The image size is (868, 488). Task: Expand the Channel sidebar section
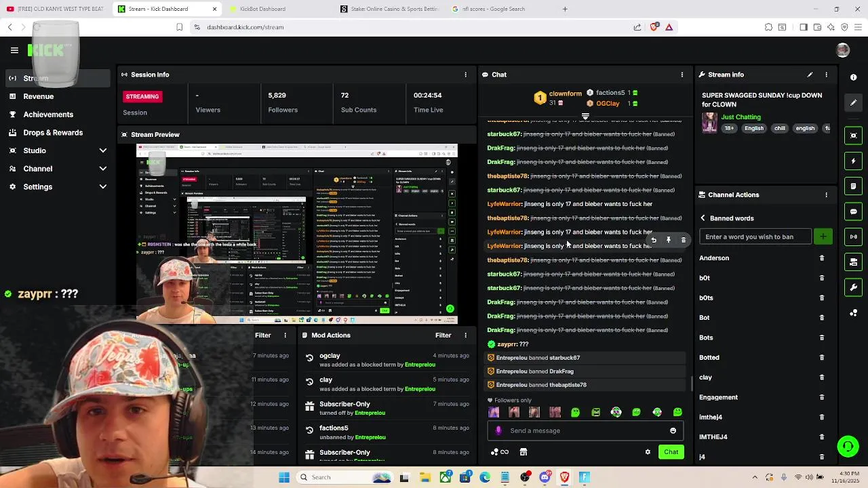pos(103,169)
